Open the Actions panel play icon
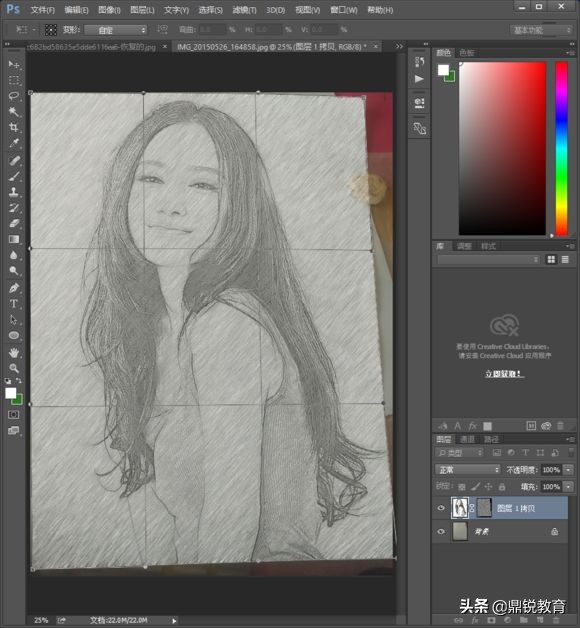This screenshot has width=580, height=628. coord(419,79)
